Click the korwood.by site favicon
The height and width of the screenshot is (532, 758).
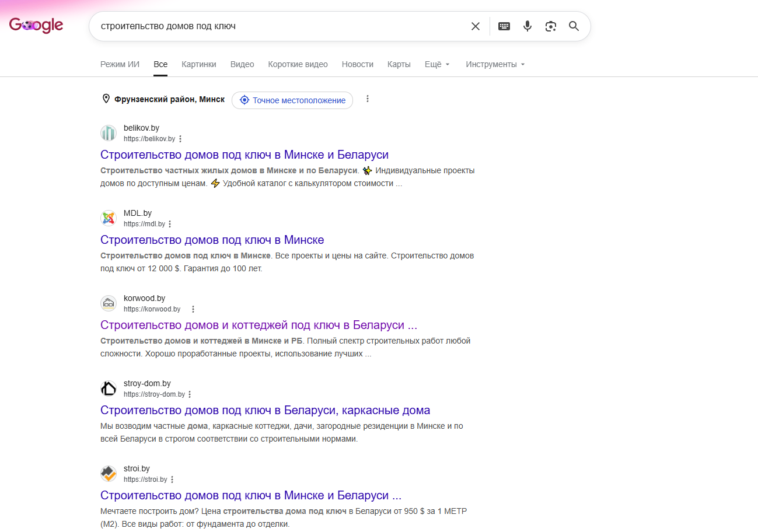[109, 303]
